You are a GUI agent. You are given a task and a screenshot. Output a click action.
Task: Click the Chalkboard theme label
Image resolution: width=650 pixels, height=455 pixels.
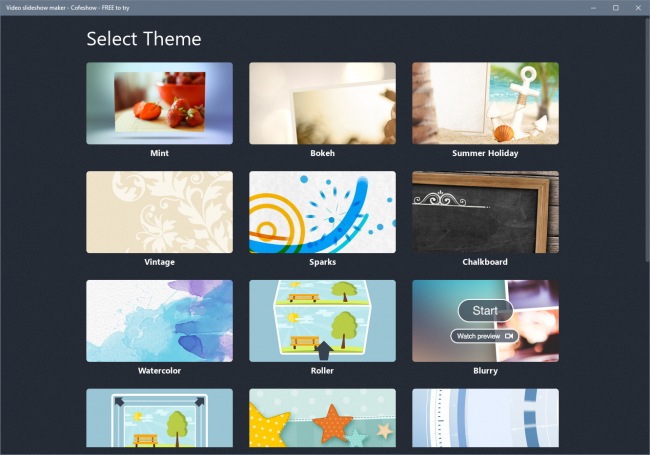[x=485, y=262]
